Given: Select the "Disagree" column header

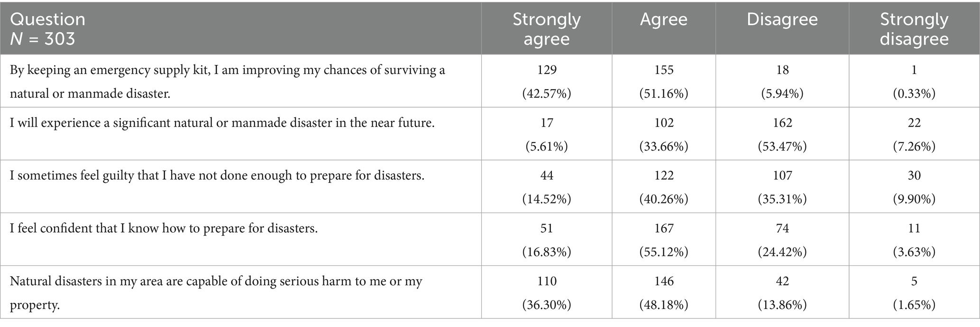Looking at the screenshot, I should pyautogui.click(x=782, y=19).
